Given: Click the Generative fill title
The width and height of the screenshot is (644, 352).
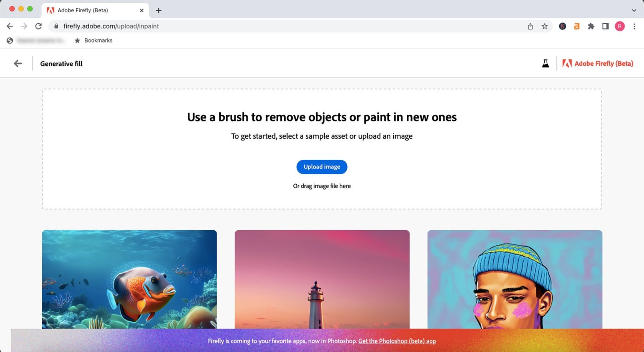Looking at the screenshot, I should click(61, 64).
